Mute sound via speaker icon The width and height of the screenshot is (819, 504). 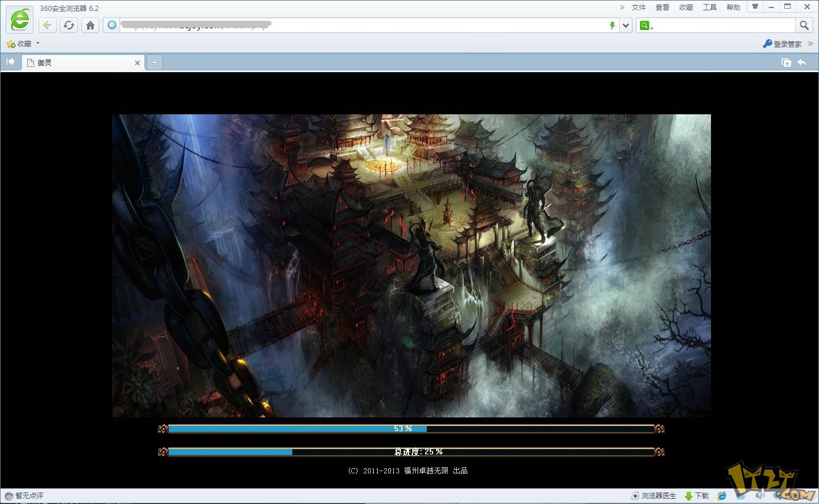point(760,495)
